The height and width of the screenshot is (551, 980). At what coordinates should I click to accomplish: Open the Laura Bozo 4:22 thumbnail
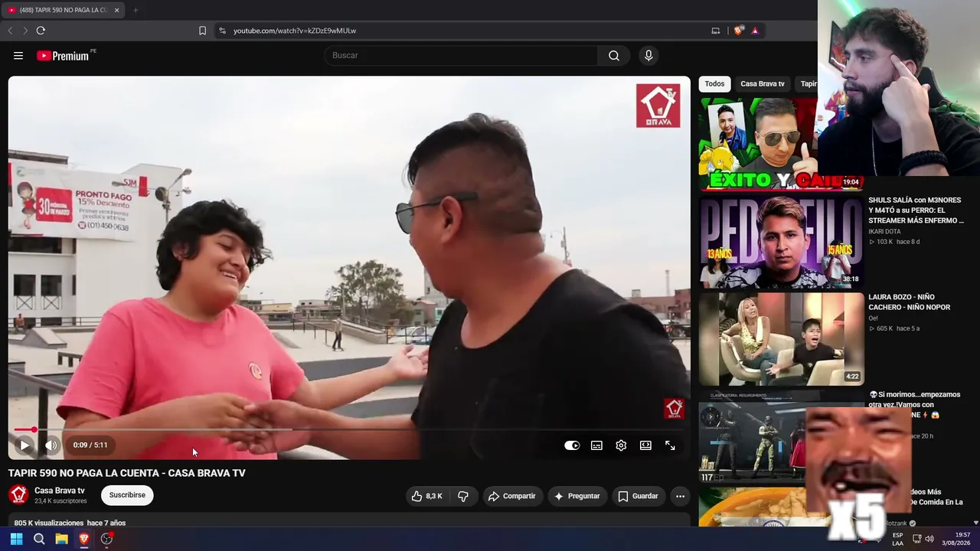pos(781,339)
